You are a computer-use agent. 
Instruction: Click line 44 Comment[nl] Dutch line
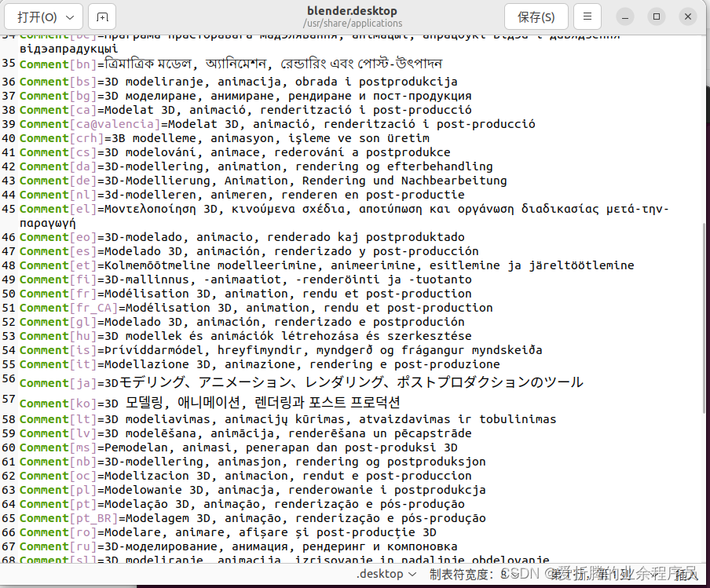click(x=242, y=195)
